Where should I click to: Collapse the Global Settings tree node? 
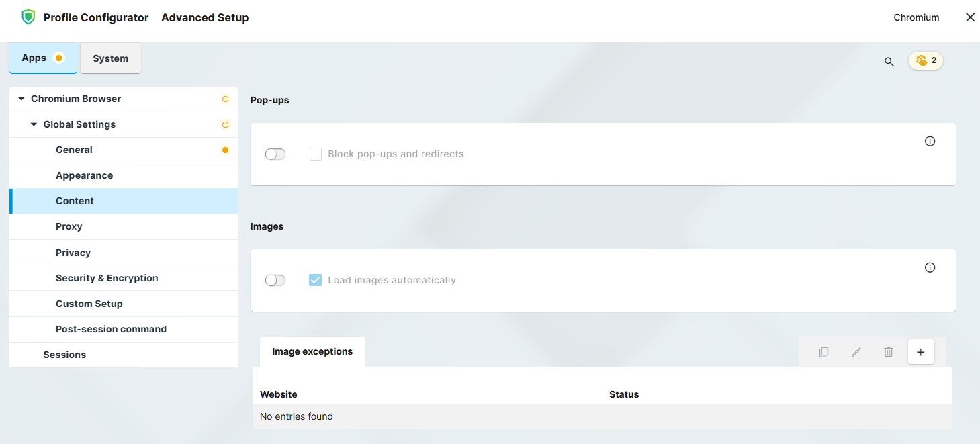34,124
